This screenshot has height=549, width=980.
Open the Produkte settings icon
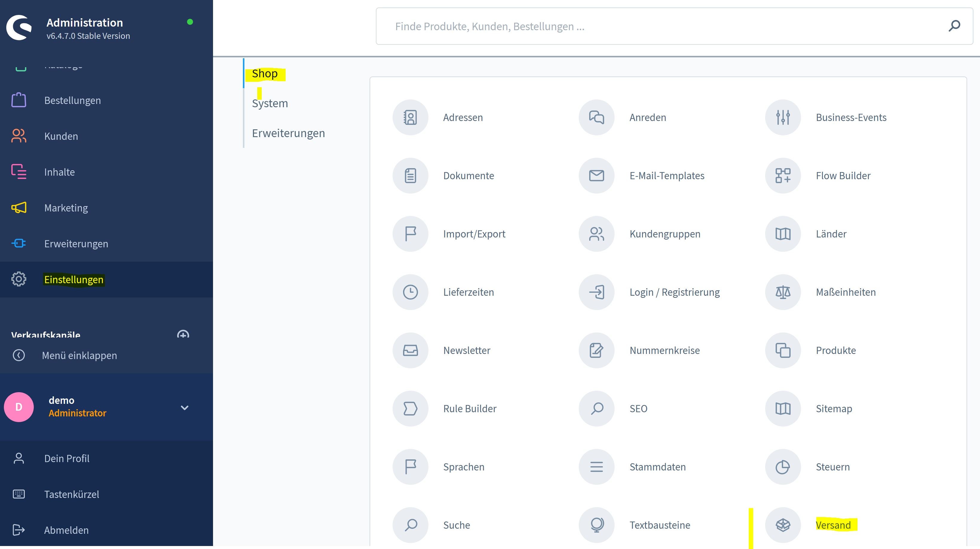click(x=783, y=350)
